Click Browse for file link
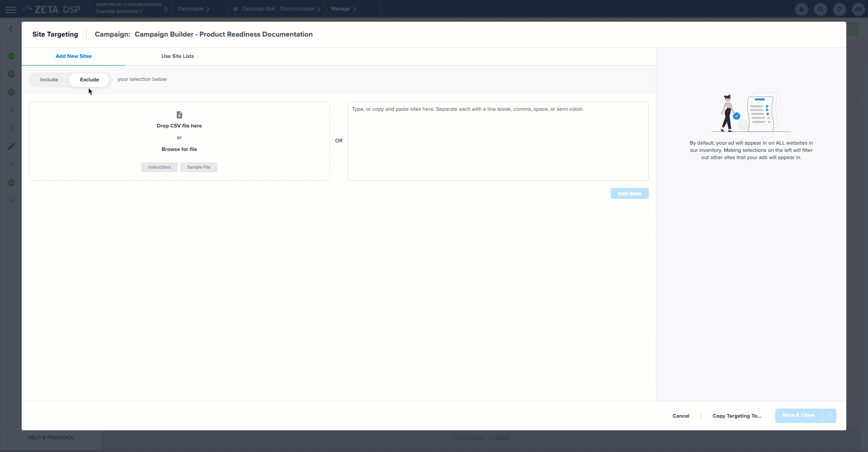Screen dimensions: 868x452 [179, 149]
